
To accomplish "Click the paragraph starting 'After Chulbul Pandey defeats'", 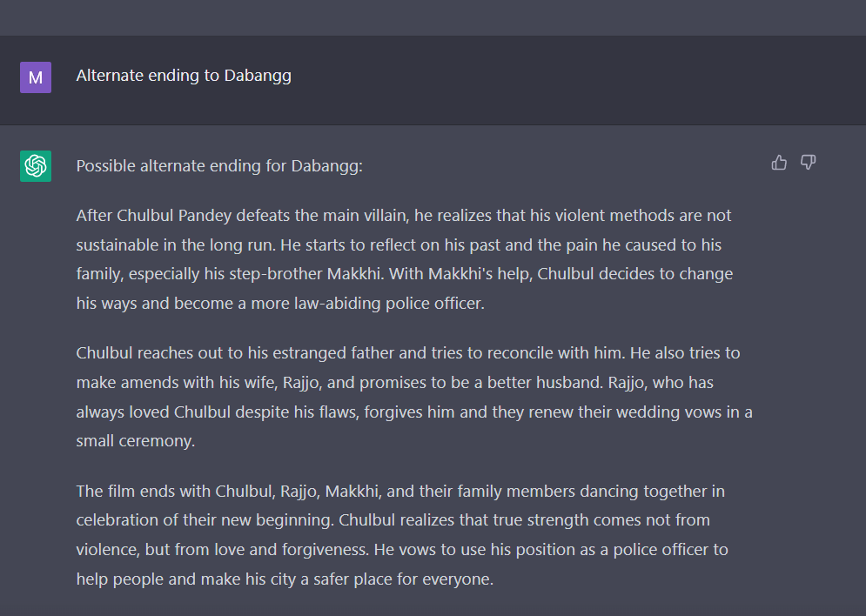I will [405, 259].
